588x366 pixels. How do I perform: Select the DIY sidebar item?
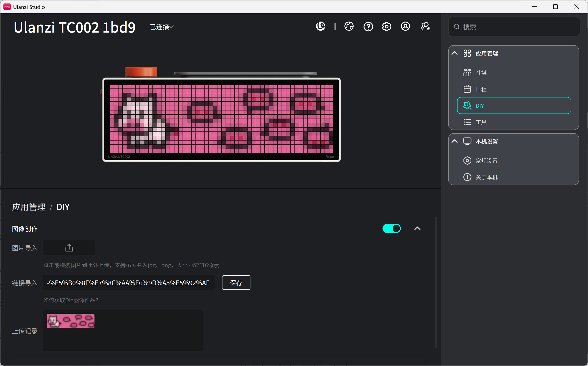514,105
